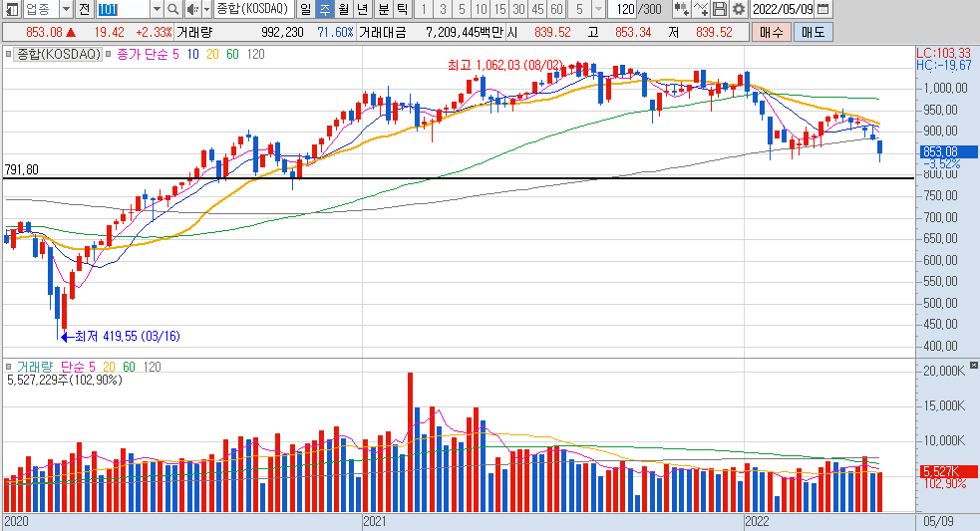This screenshot has width=980, height=531.
Task: Click the 거래대금 trading value label
Action: tap(382, 32)
